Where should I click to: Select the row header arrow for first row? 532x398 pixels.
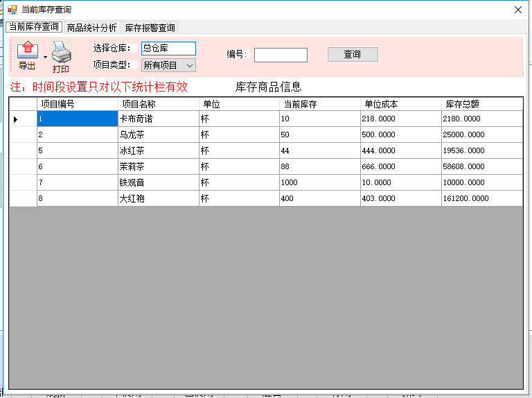(x=23, y=119)
